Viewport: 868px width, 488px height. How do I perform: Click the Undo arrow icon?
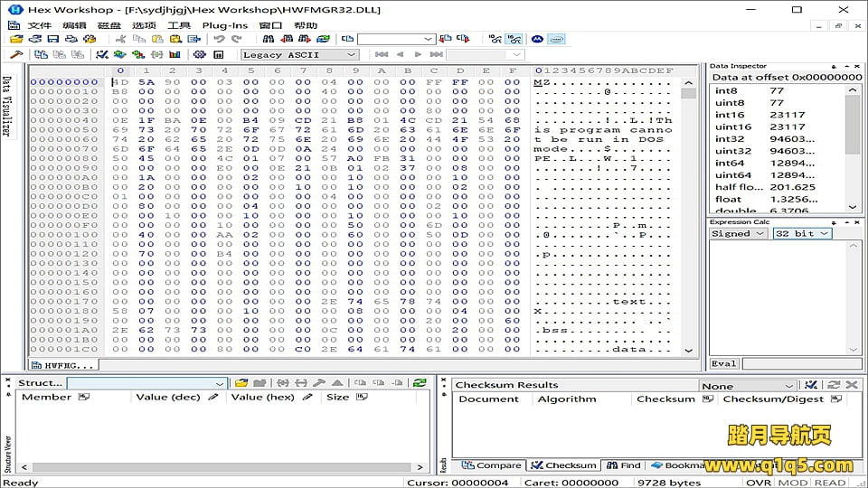[219, 40]
